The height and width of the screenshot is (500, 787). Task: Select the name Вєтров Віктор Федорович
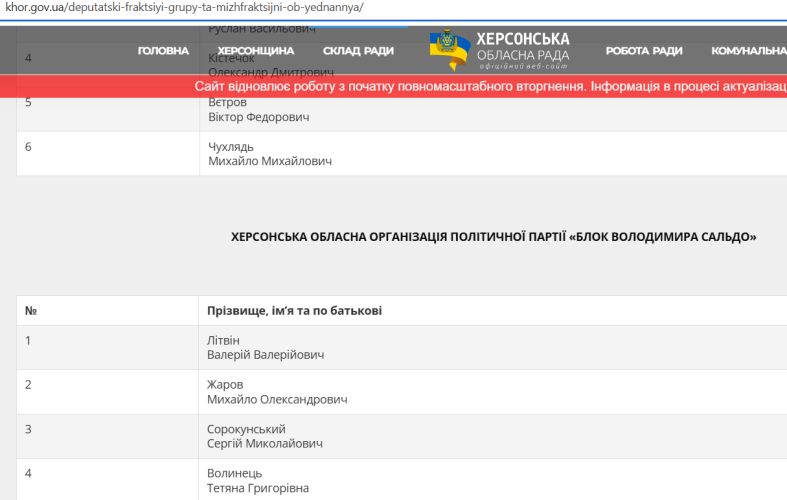coord(258,109)
